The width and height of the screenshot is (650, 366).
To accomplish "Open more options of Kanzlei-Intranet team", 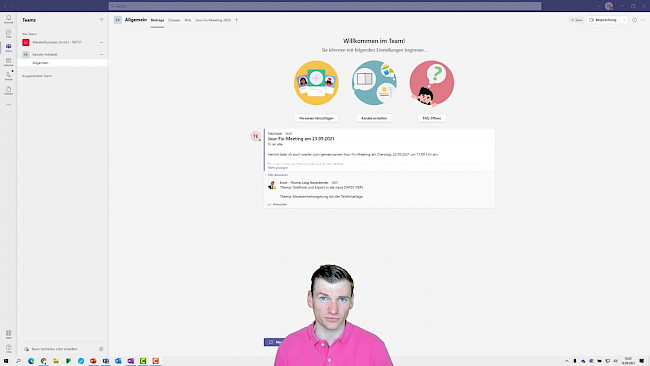I will click(x=102, y=54).
